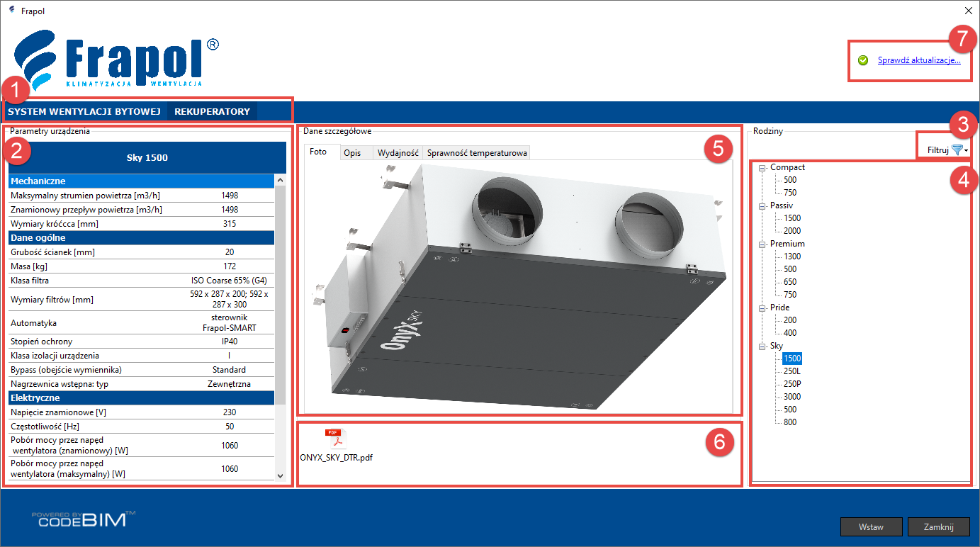This screenshot has height=547, width=980.
Task: Select model 400 under Pride
Action: click(790, 333)
